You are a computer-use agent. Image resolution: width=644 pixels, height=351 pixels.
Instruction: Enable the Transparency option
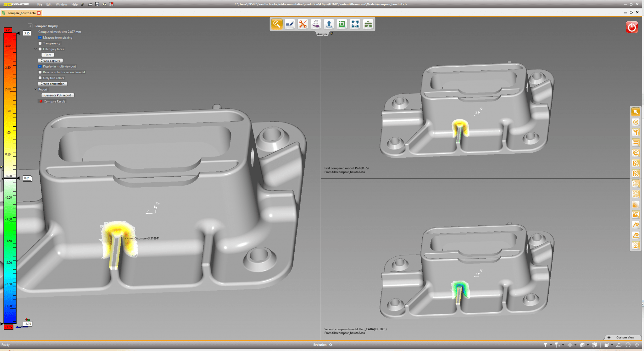click(x=40, y=43)
